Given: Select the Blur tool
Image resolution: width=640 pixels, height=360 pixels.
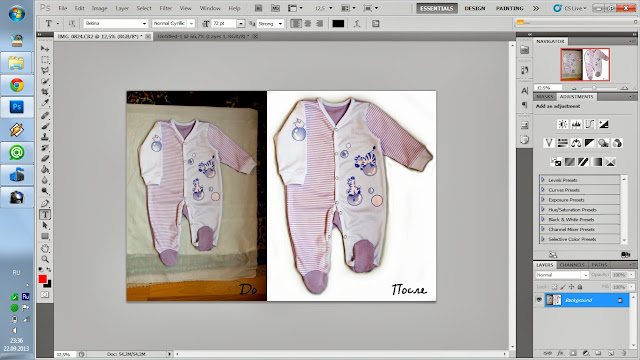Looking at the screenshot, I should click(45, 180).
